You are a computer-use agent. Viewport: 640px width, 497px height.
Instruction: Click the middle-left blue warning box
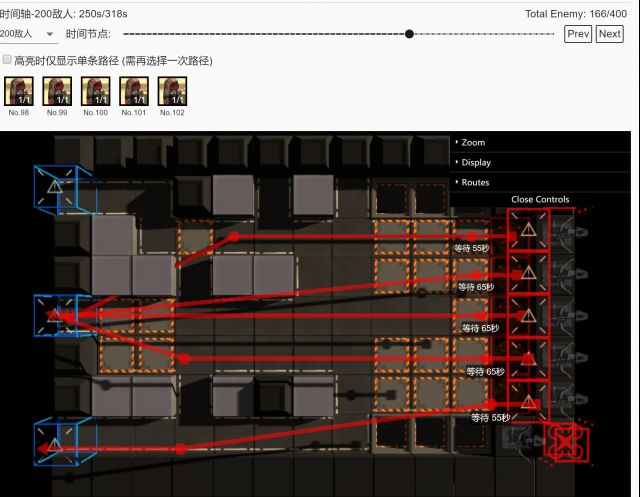(x=54, y=315)
